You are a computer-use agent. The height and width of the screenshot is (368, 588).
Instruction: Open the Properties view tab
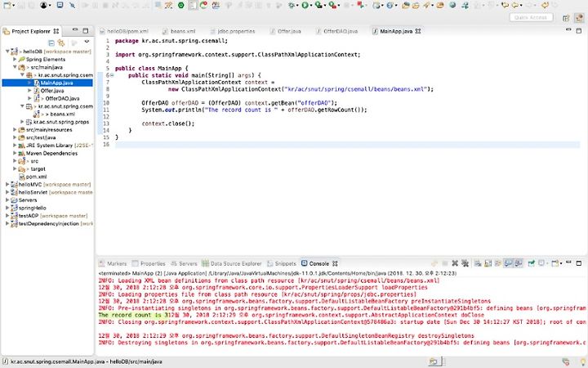[x=149, y=263]
